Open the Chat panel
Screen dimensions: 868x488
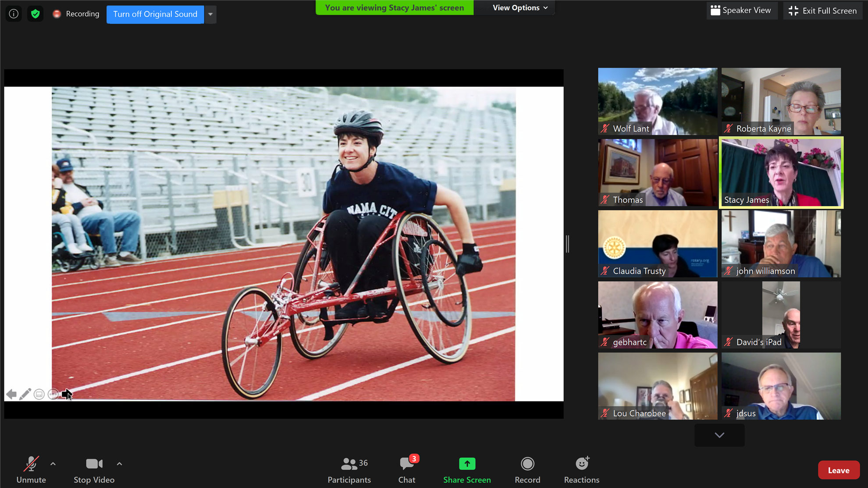point(407,470)
